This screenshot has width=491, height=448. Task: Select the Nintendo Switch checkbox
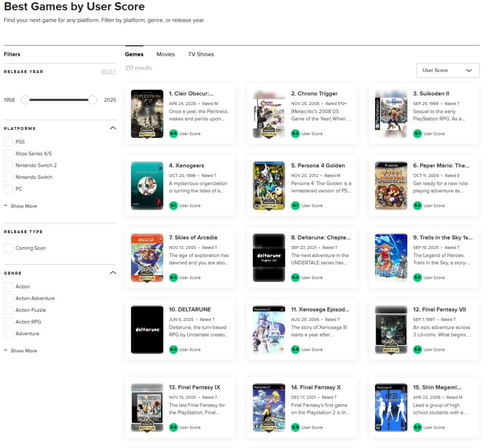[9, 177]
